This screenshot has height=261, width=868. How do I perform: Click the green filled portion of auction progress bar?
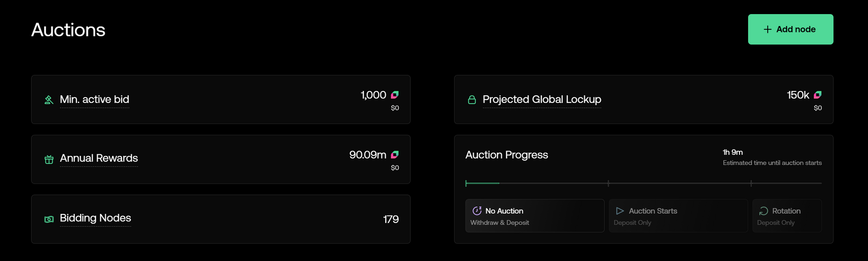(x=482, y=184)
